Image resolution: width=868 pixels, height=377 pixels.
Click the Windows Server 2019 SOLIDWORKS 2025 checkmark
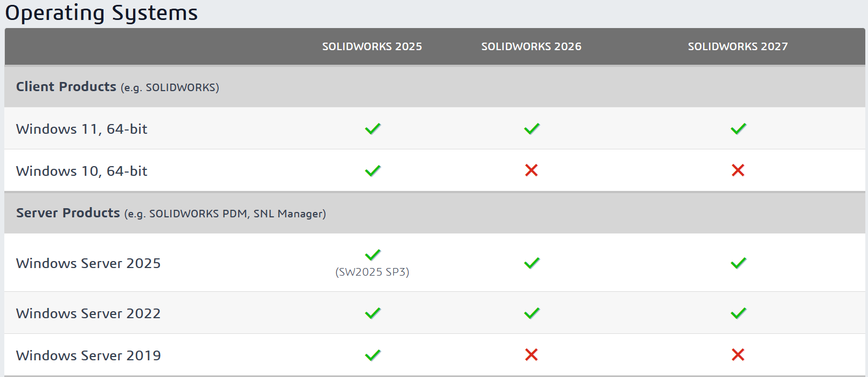coord(372,355)
